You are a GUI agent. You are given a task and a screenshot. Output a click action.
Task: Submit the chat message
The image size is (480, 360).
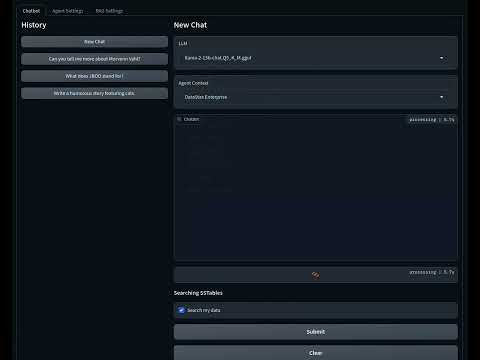(x=315, y=332)
